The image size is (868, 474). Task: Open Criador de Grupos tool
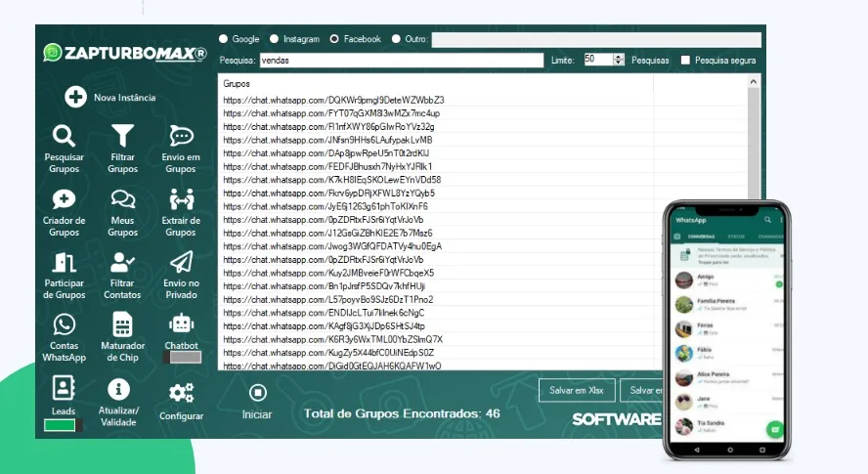tap(65, 213)
